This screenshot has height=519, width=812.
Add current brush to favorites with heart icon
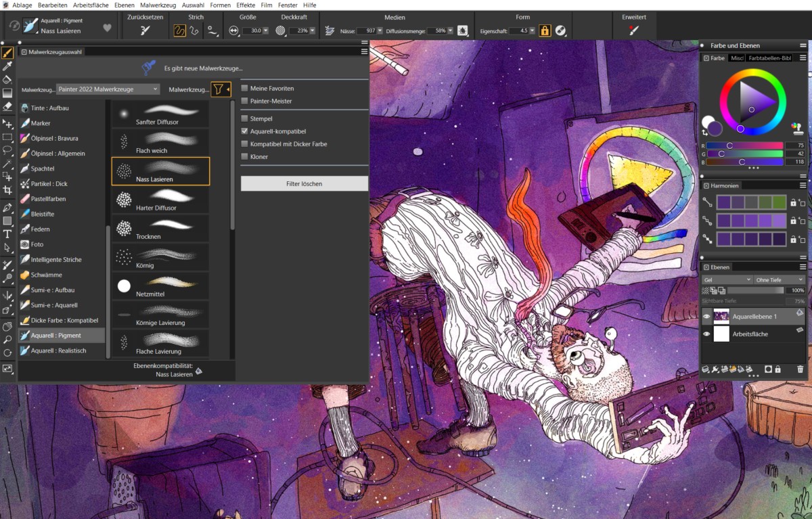pos(107,28)
